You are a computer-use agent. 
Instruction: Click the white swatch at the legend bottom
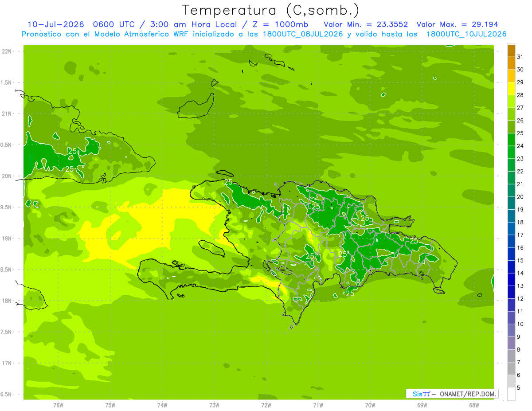pos(511,394)
